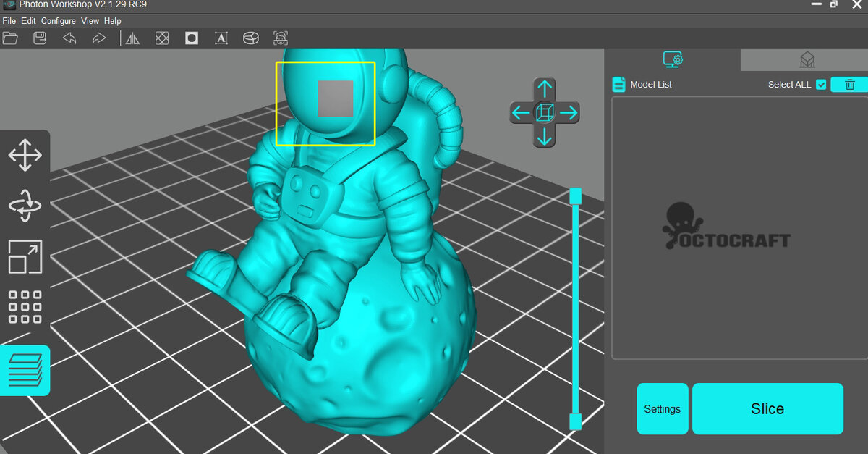The image size is (868, 454).
Task: Open the View menu
Action: 90,21
